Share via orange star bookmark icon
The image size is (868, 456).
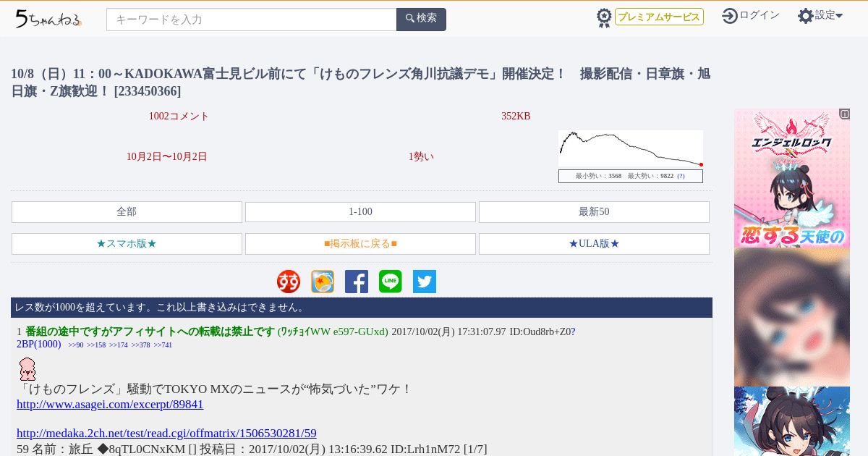323,282
